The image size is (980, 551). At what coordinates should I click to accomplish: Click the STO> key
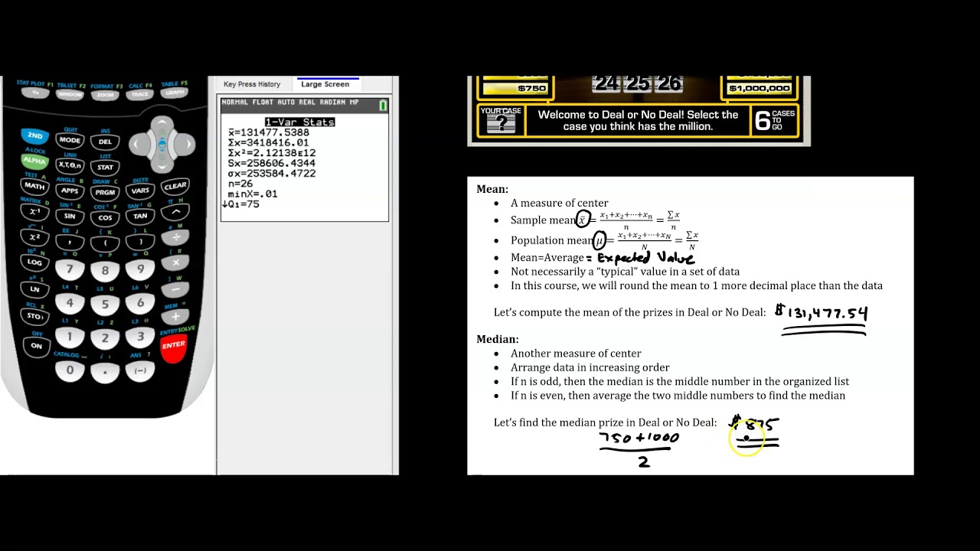coord(35,315)
